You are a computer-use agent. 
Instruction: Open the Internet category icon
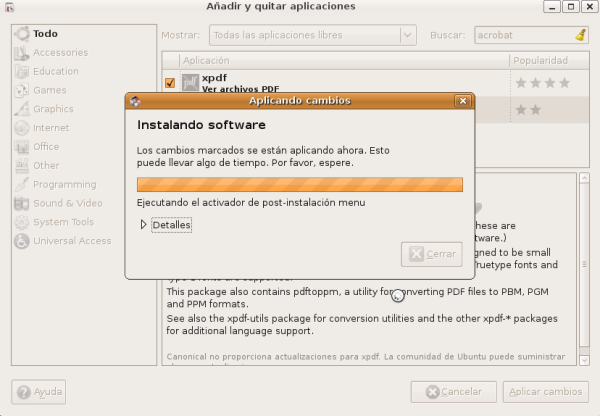21,128
